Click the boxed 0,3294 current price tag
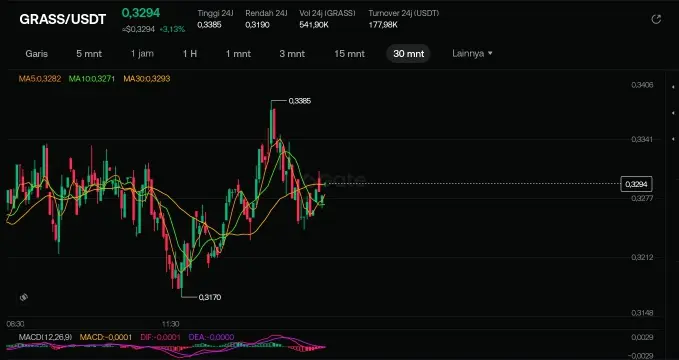This screenshot has width=679, height=360. (x=636, y=184)
